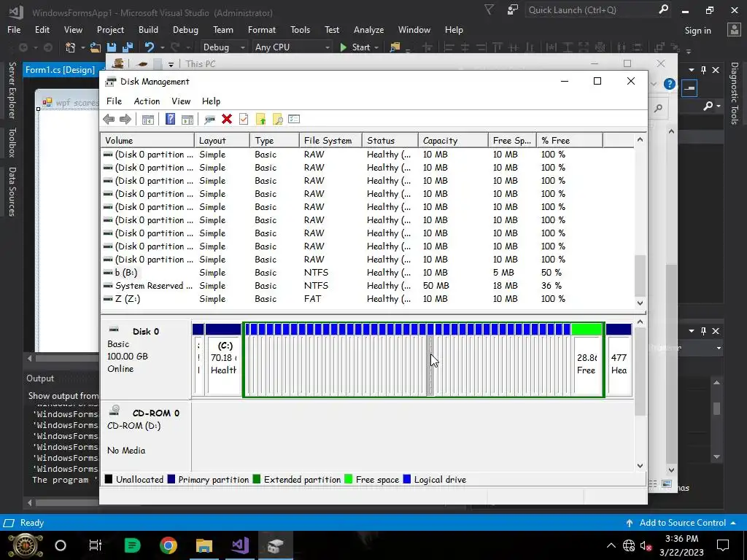Open Help menu in Disk Management
747x560 pixels.
pyautogui.click(x=211, y=101)
